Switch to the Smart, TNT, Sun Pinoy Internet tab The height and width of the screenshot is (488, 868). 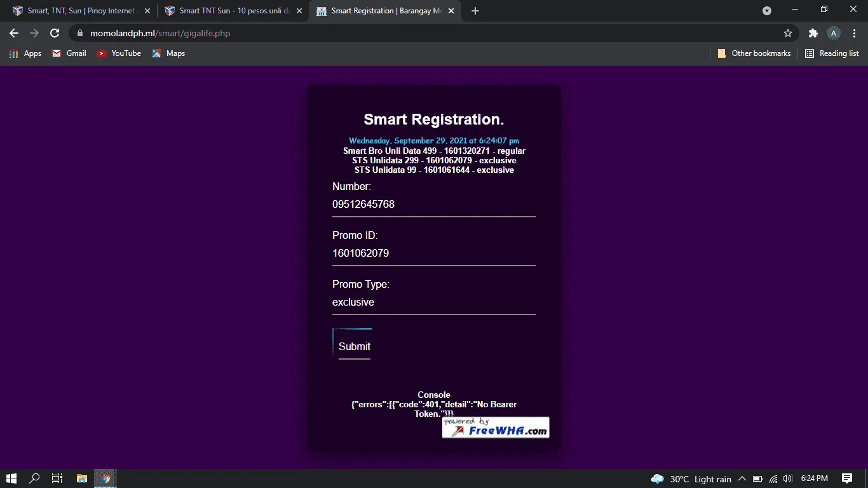point(81,11)
